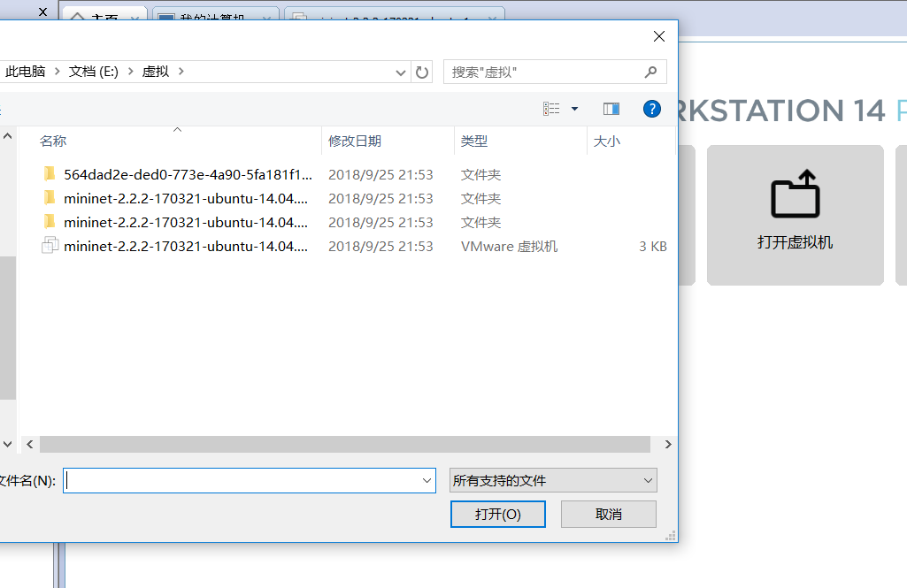The image size is (907, 588).
Task: Expand chevron after 此电脑 in breadcrumb
Action: 58,71
